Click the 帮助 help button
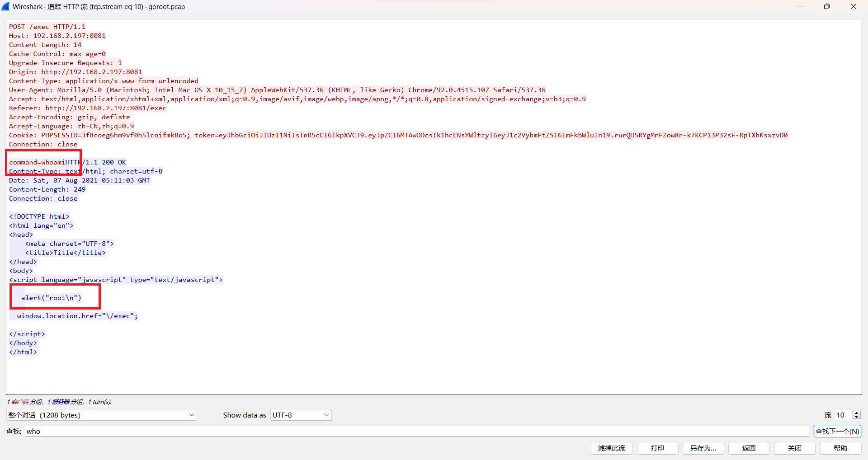 840,448
